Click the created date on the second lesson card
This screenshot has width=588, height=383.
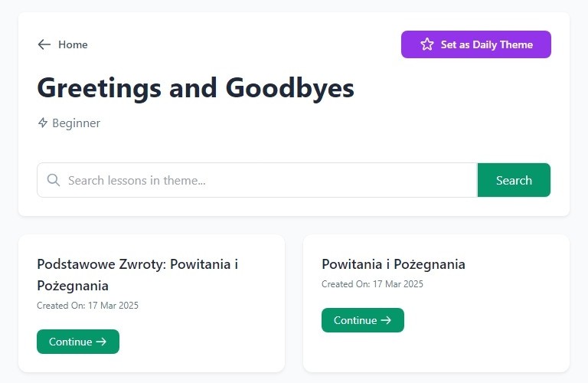[x=372, y=284]
